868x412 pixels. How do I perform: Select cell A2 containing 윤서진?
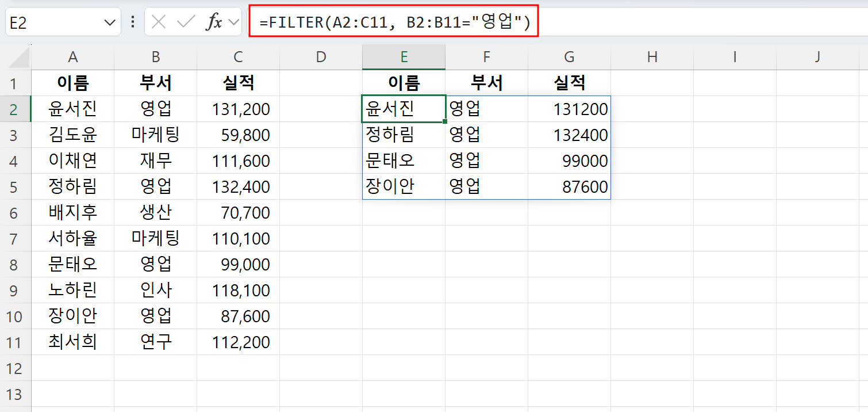coord(72,109)
